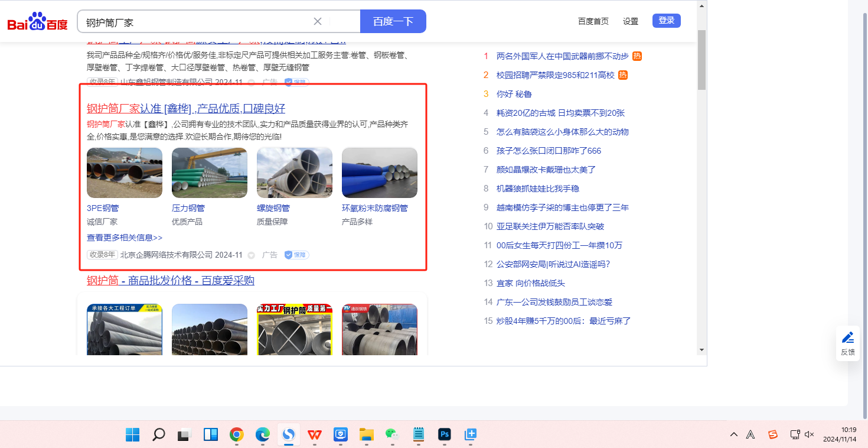This screenshot has height=448, width=868.
Task: Open the 螺旋钢管 product thumbnail
Action: (x=294, y=173)
